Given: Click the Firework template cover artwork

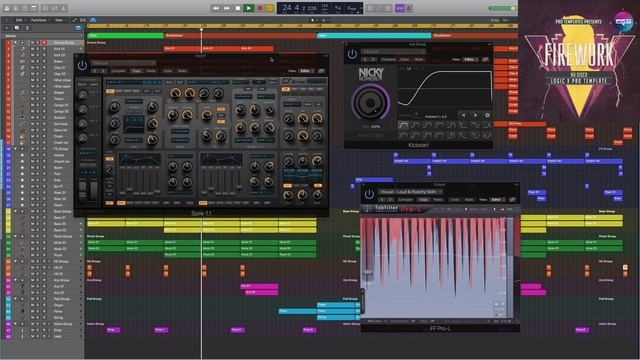Looking at the screenshot, I should (x=579, y=60).
